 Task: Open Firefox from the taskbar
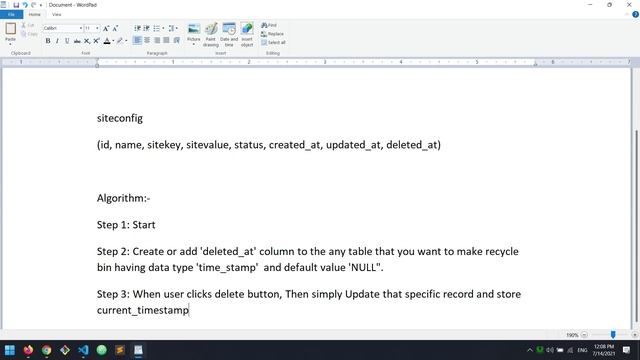tap(28, 350)
